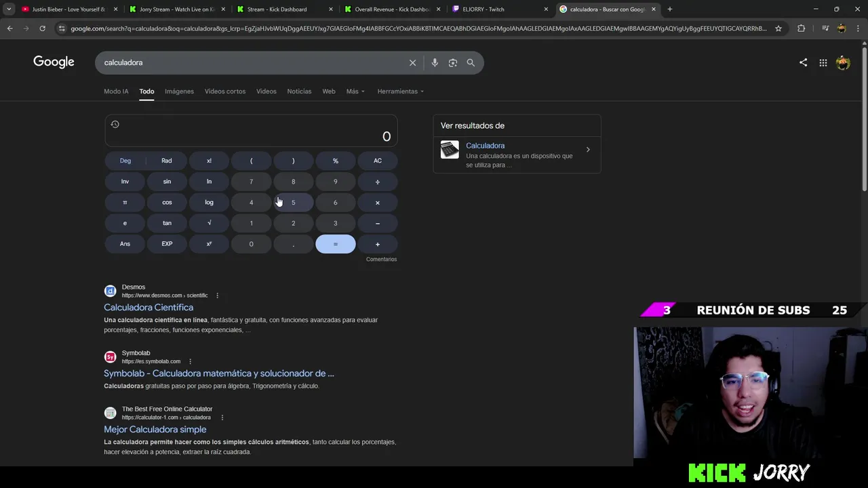
Task: Open Mejor Calculadora simple link
Action: tap(155, 430)
